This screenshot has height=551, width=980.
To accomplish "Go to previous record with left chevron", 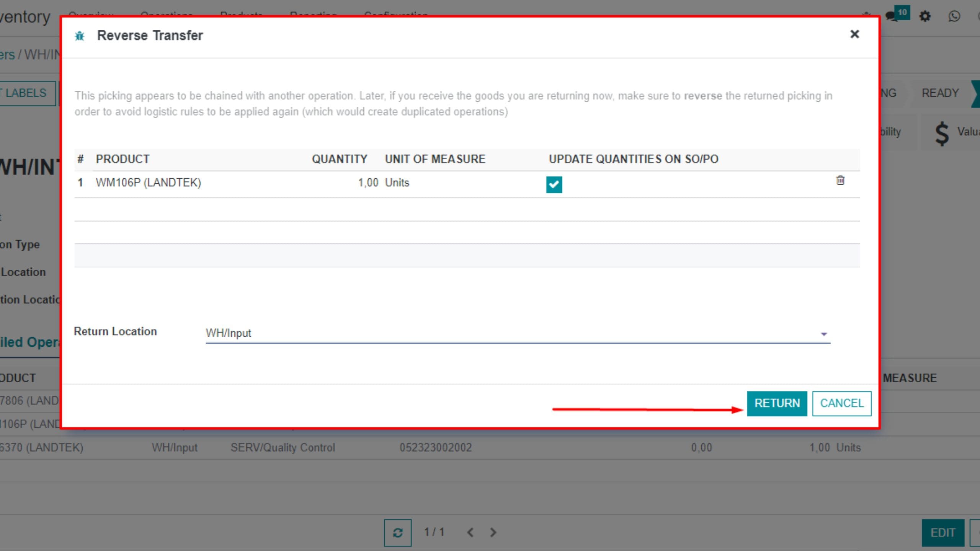I will (x=470, y=532).
